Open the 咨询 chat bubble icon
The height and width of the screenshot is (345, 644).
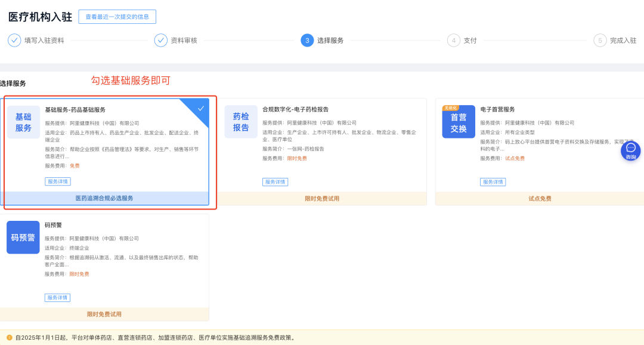pyautogui.click(x=630, y=150)
